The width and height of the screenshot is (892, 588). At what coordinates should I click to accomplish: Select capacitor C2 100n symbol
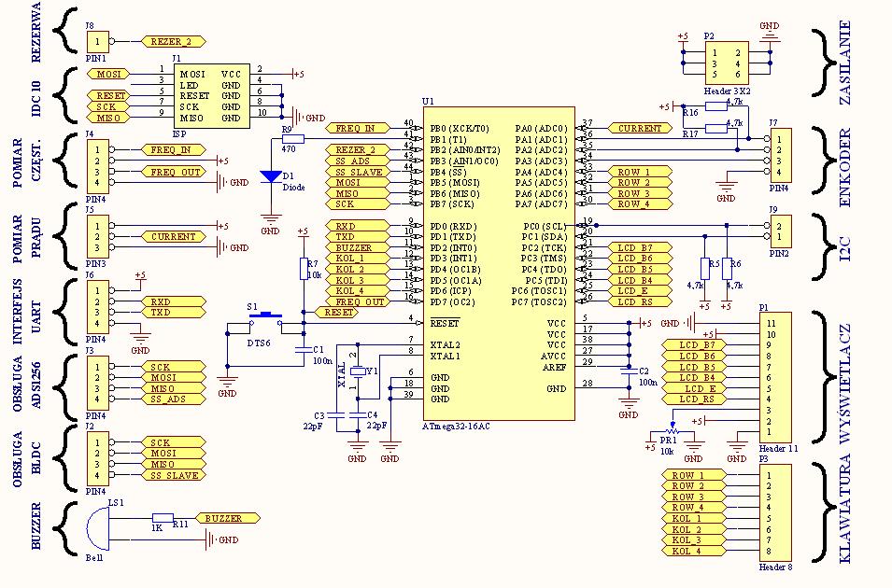630,371
